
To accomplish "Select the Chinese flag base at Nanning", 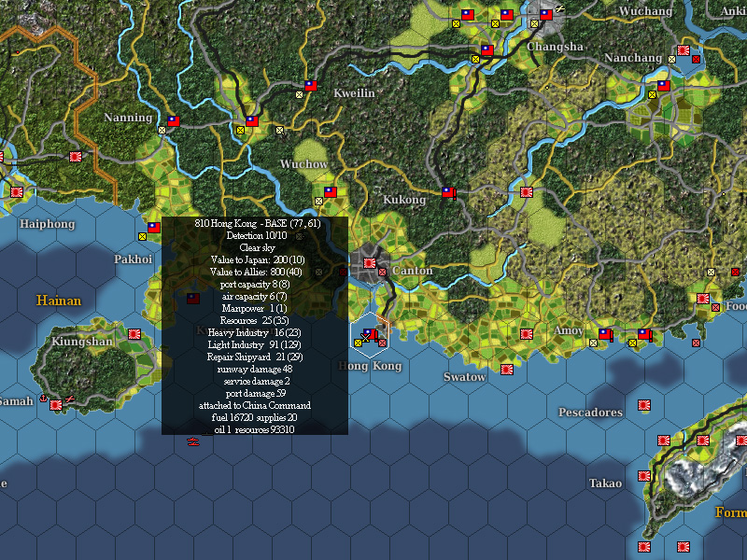I will [174, 121].
